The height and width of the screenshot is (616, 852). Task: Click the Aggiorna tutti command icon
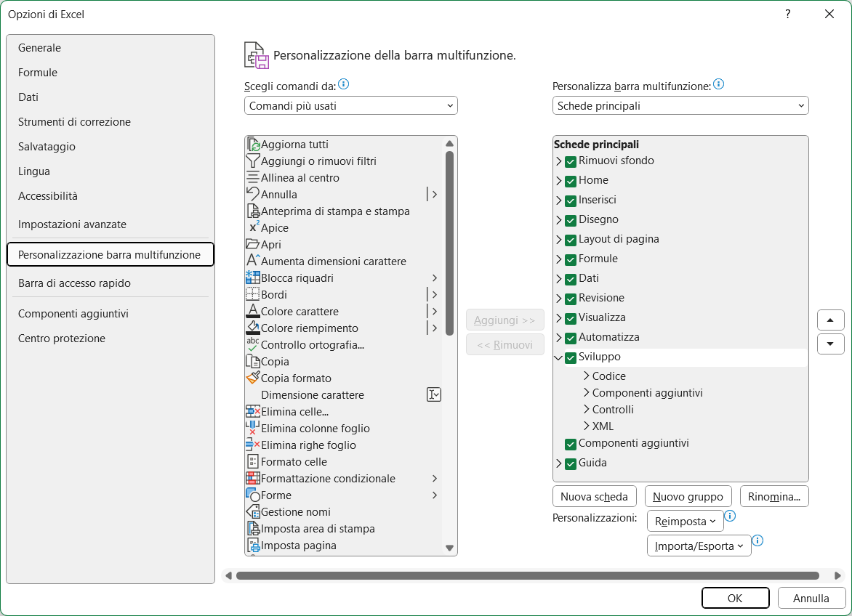coord(253,145)
